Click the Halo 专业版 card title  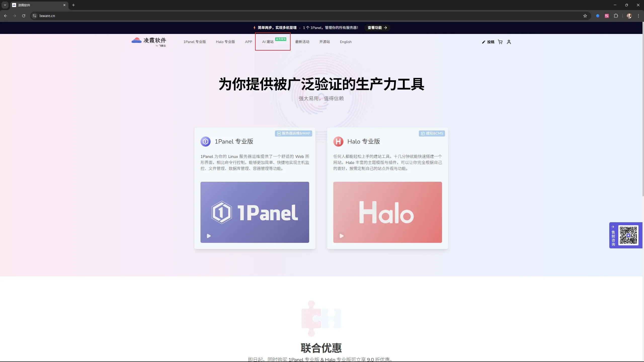pos(364,142)
